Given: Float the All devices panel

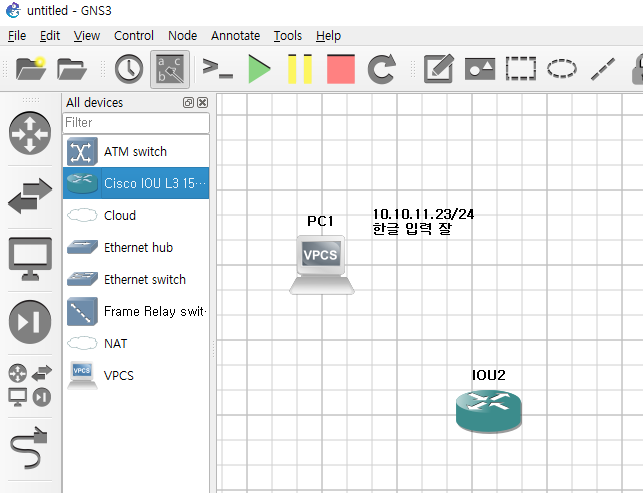Looking at the screenshot, I should point(188,103).
